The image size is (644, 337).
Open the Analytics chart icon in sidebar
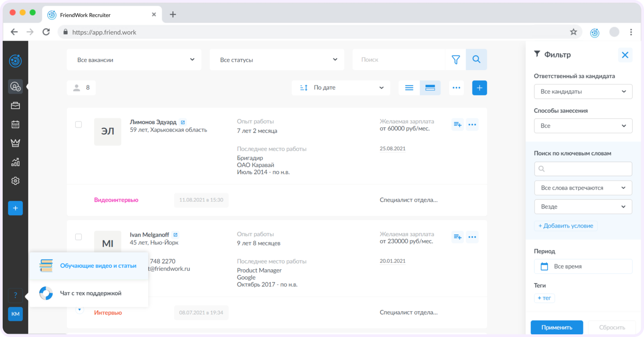tap(16, 162)
